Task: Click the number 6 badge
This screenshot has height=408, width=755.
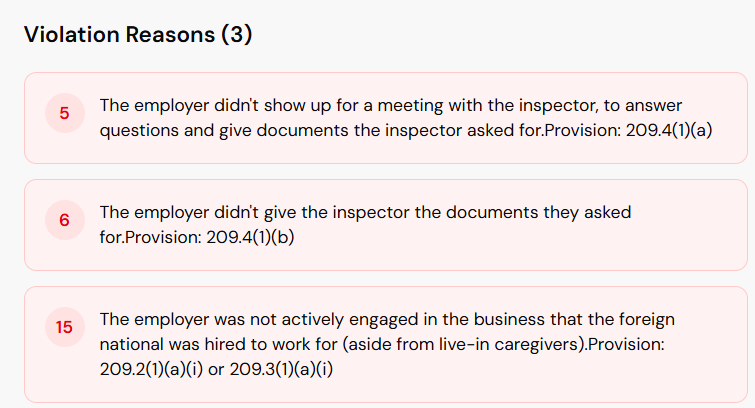Action: (x=64, y=221)
